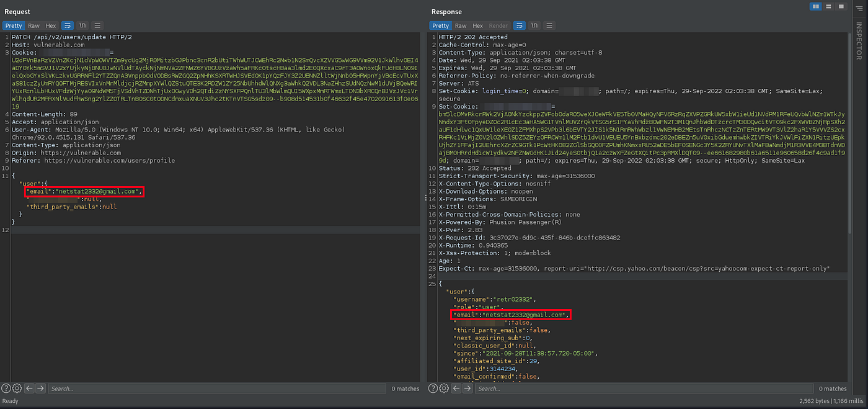Open the Response editor options menu

pyautogui.click(x=549, y=25)
